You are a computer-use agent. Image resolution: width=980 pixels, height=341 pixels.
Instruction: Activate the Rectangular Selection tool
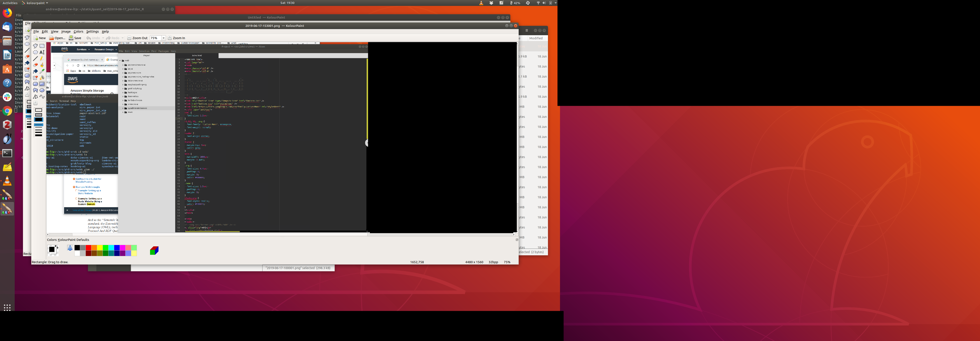[42, 46]
